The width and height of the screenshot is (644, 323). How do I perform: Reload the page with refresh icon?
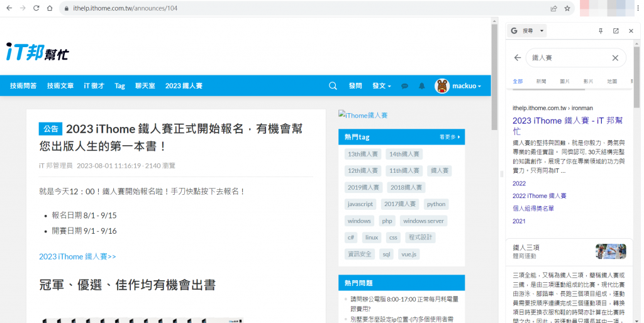coord(36,8)
